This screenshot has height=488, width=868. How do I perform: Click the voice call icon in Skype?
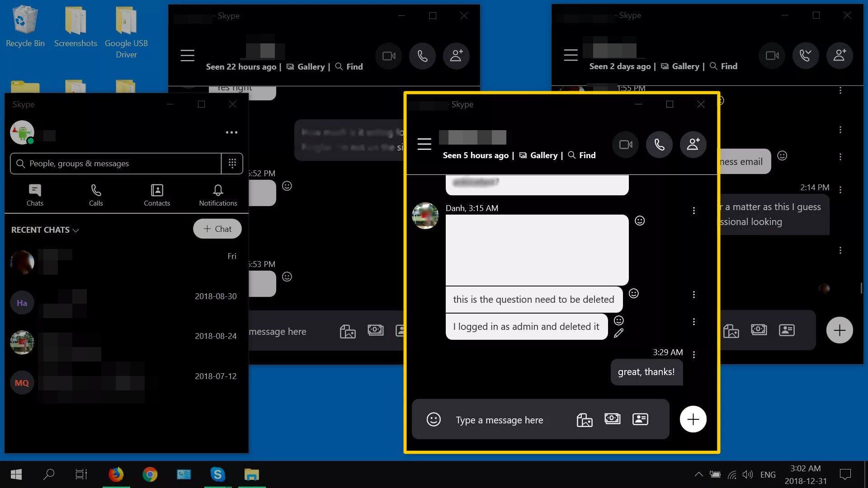[659, 144]
